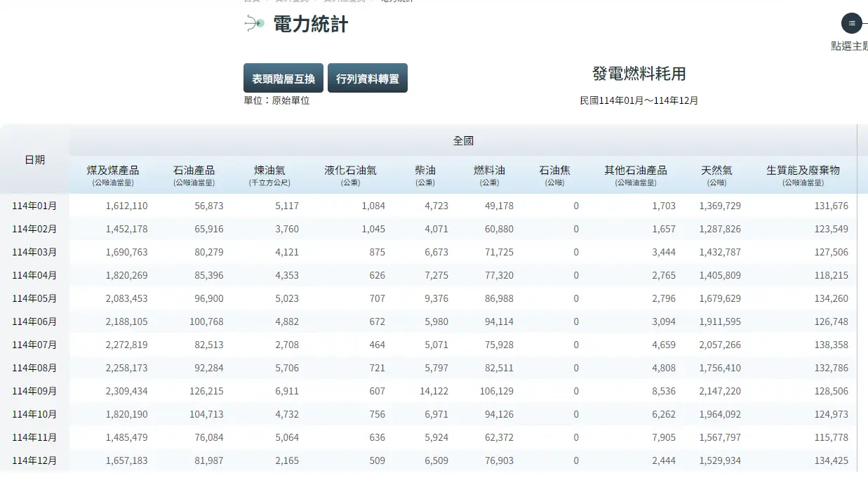Select the 石油產品 column header
Viewport: 868px width, 485px height.
tap(194, 171)
